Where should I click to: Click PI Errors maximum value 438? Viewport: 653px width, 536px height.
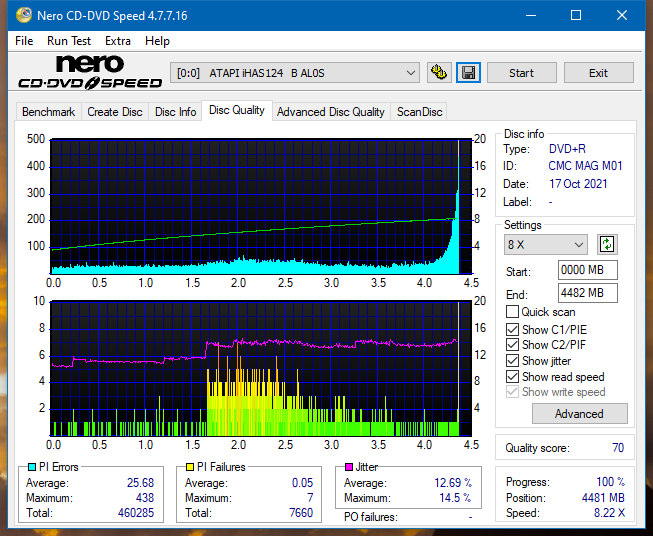pyautogui.click(x=145, y=498)
